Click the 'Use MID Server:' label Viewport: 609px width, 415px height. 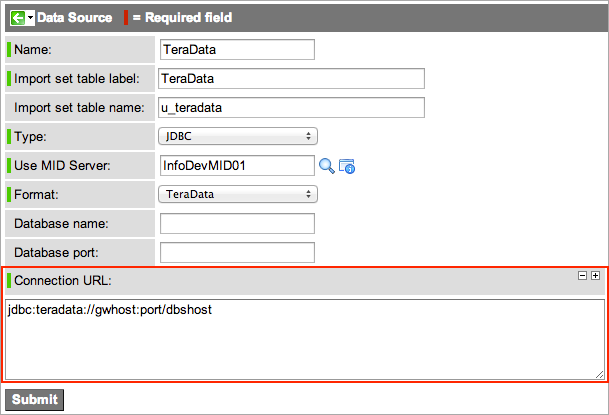(x=62, y=166)
